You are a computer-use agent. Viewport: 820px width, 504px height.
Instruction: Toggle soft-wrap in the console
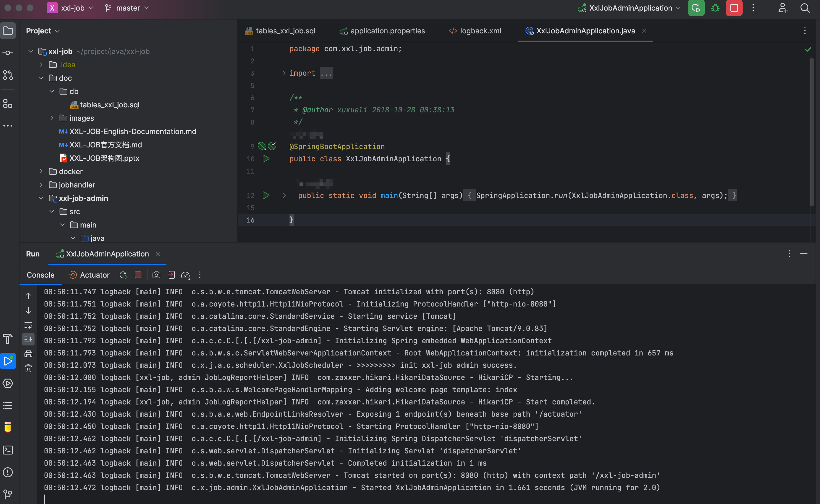pyautogui.click(x=29, y=325)
